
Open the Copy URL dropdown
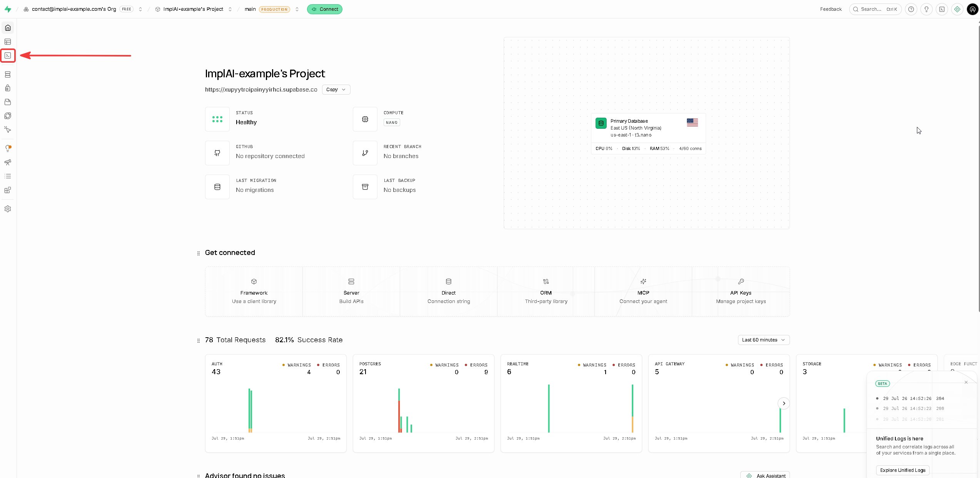(x=336, y=90)
